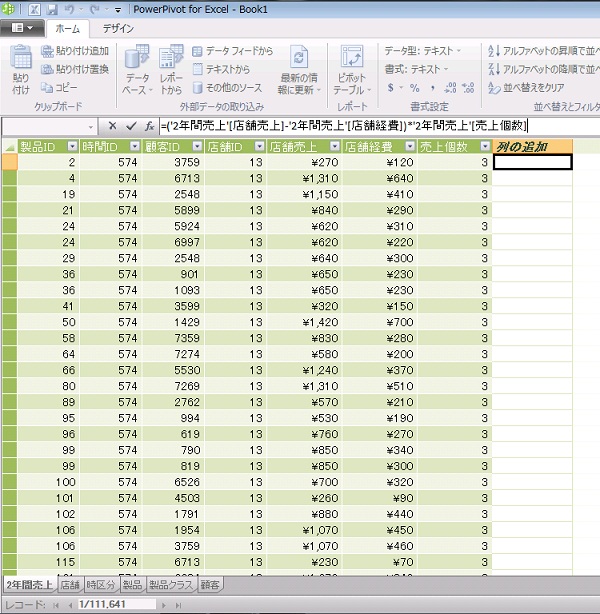Open the 店舗売上 column filter dropdown
This screenshot has width=600, height=614.
coord(334,147)
